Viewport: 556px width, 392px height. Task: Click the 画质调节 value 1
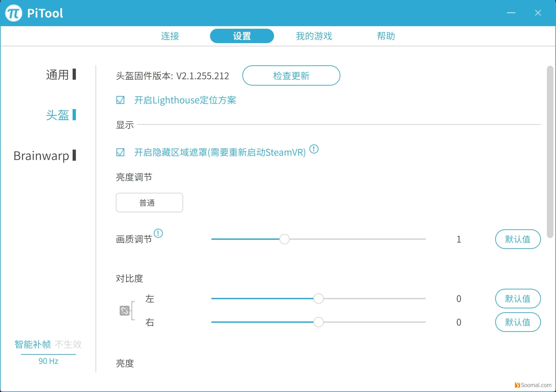coord(459,239)
